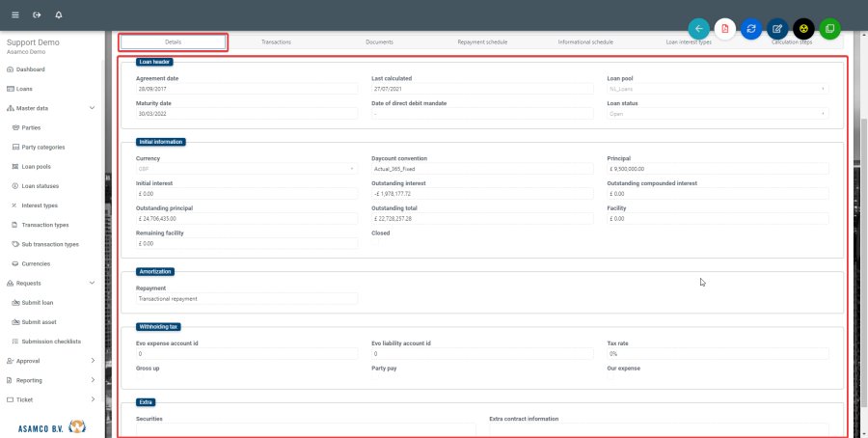
Task: Open notifications bell icon
Action: (x=59, y=15)
